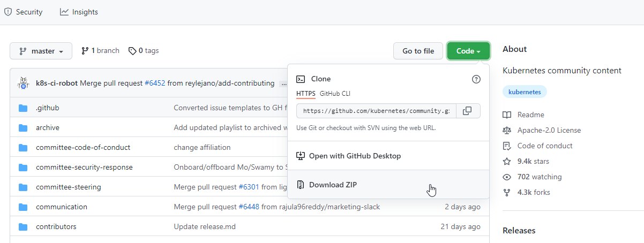The image size is (644, 243).
Task: Click the Security shield icon
Action: point(8,12)
